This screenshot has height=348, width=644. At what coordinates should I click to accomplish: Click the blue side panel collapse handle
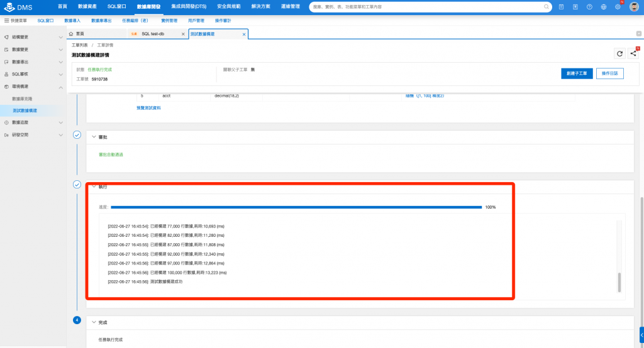pos(641,335)
